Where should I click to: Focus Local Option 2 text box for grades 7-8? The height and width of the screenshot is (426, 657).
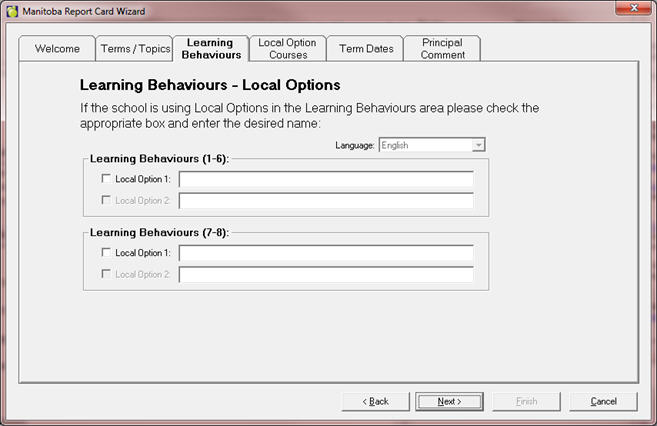(x=325, y=274)
